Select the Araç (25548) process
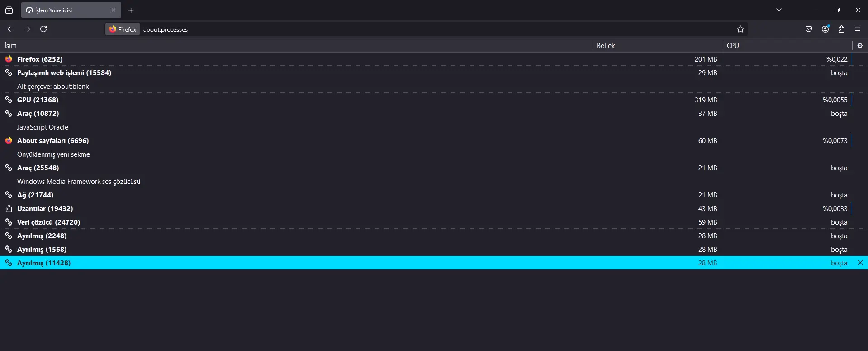 click(434, 168)
